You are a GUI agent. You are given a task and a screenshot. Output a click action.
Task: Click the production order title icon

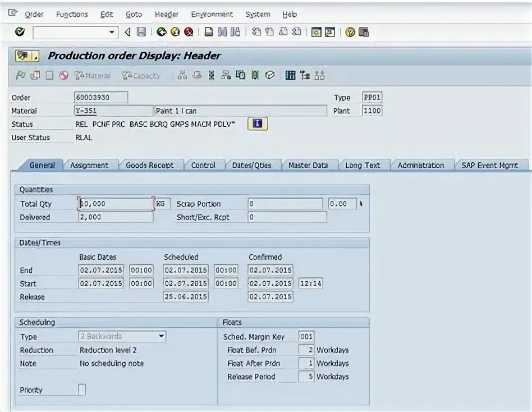click(27, 56)
